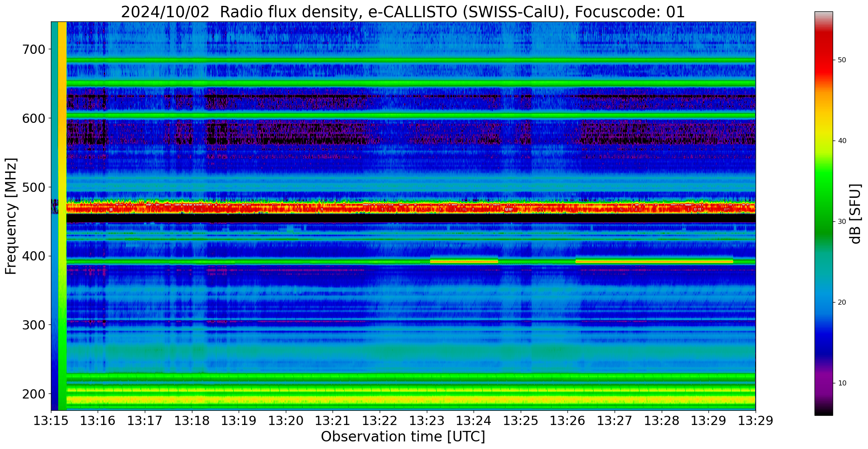Click the 13:21 time tick label
868x449 pixels.
click(333, 421)
